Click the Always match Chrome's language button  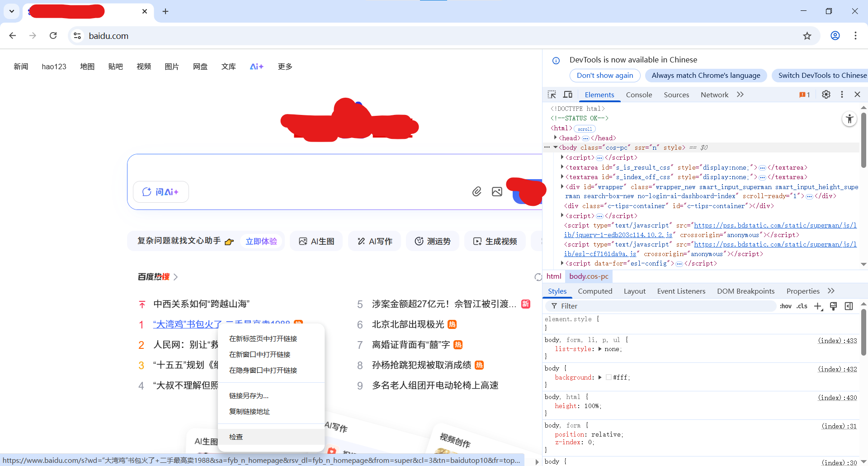point(706,75)
